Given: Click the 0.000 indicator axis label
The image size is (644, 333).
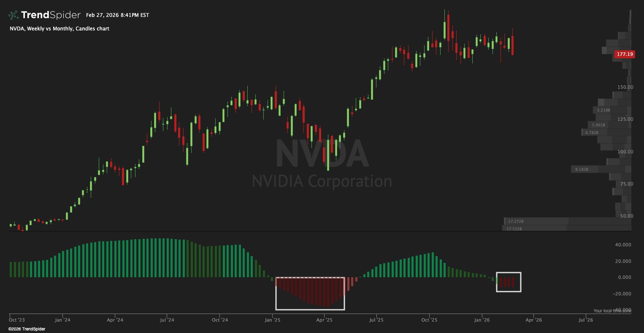Looking at the screenshot, I should coord(624,277).
